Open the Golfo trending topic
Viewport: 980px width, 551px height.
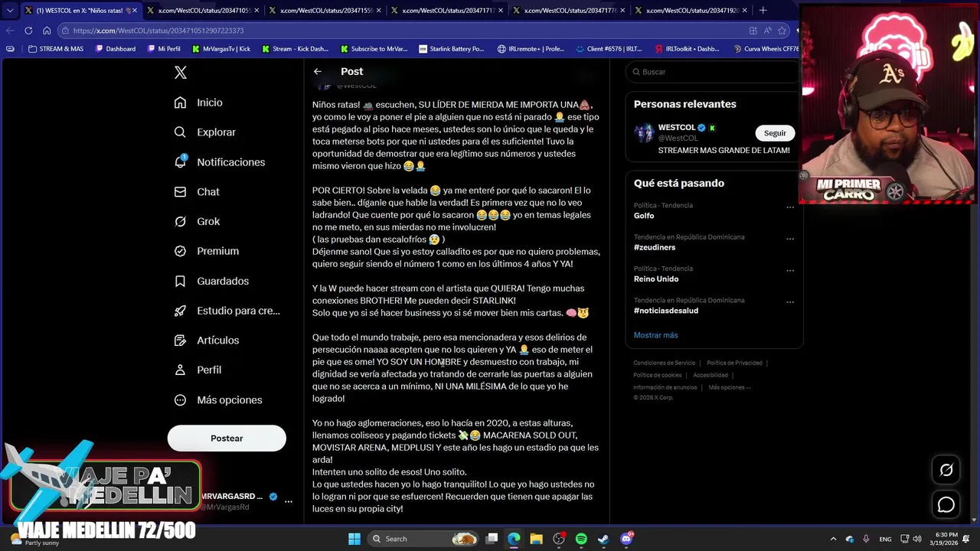tap(644, 216)
